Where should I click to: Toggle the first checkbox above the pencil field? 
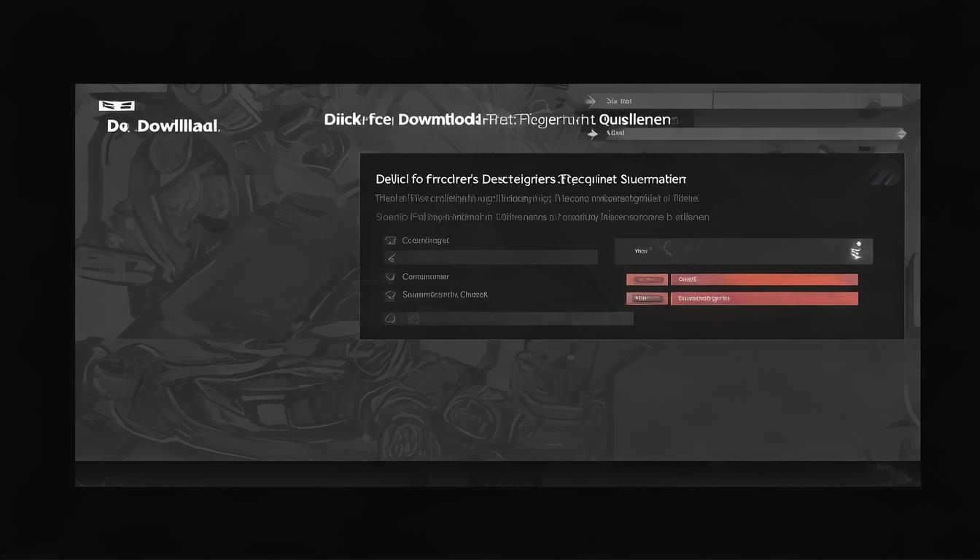tap(390, 240)
